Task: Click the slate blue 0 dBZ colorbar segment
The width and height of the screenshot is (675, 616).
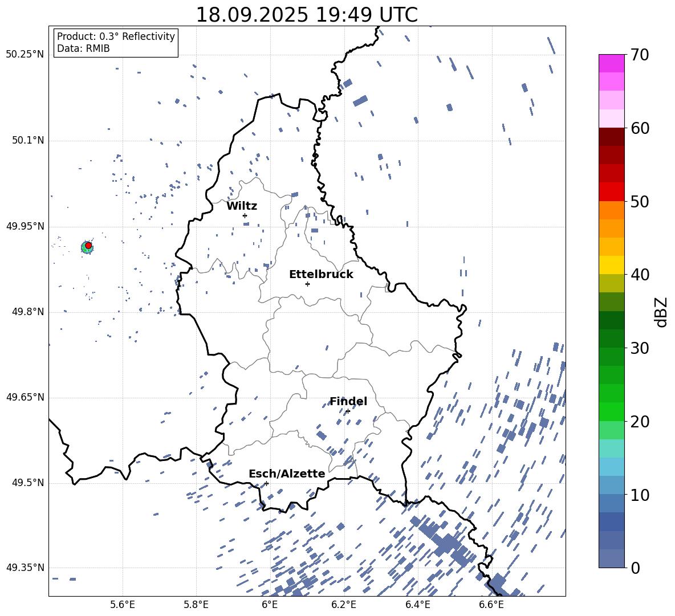Action: click(x=611, y=558)
